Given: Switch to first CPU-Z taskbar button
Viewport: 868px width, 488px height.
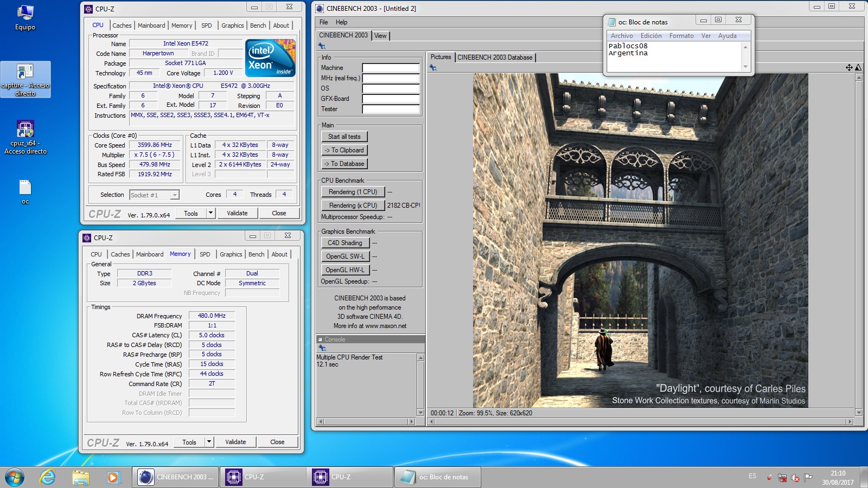Looking at the screenshot, I should point(263,477).
